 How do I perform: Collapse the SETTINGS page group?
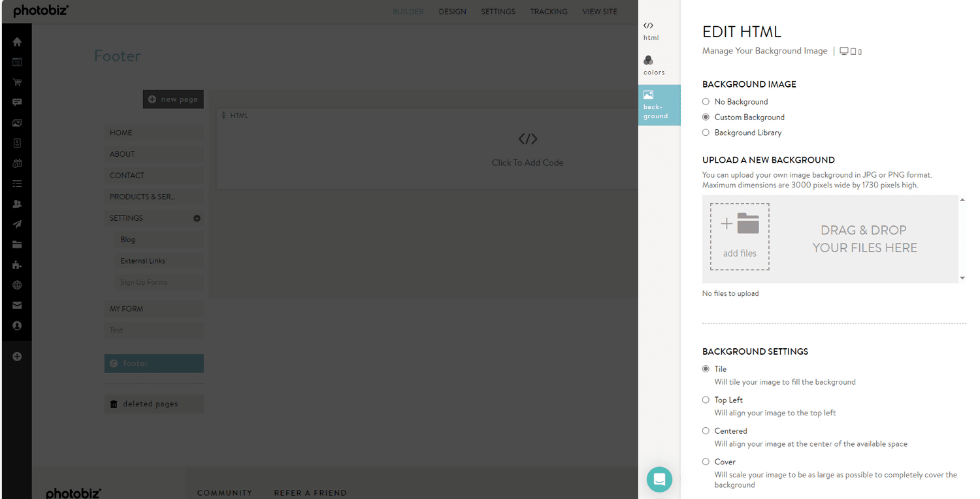pyautogui.click(x=197, y=217)
